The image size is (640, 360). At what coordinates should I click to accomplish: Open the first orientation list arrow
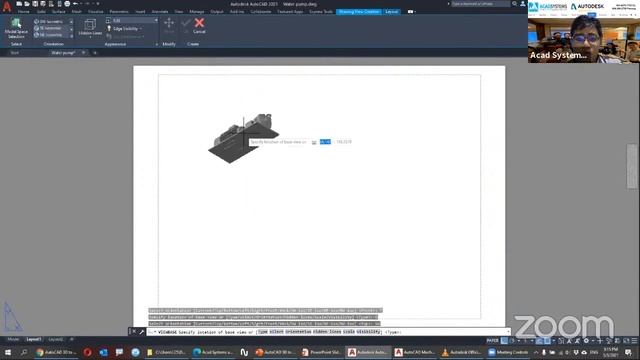pyautogui.click(x=71, y=21)
